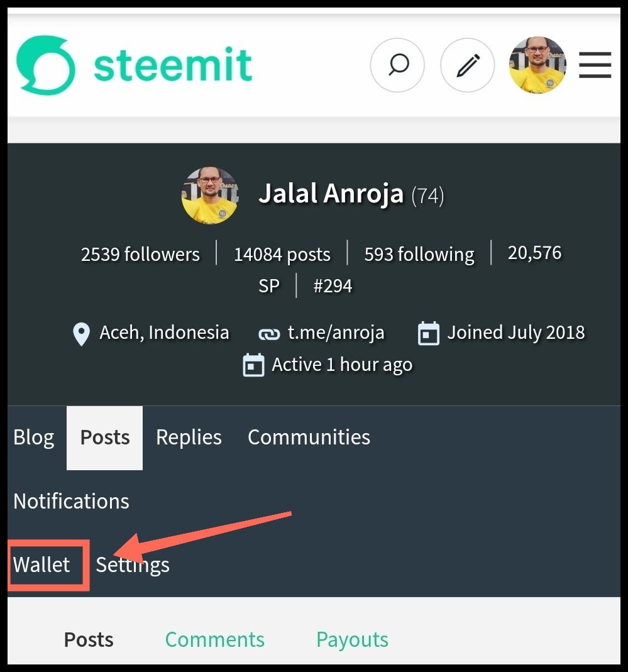The width and height of the screenshot is (628, 672).
Task: Open the 2539 followers list
Action: 141,255
